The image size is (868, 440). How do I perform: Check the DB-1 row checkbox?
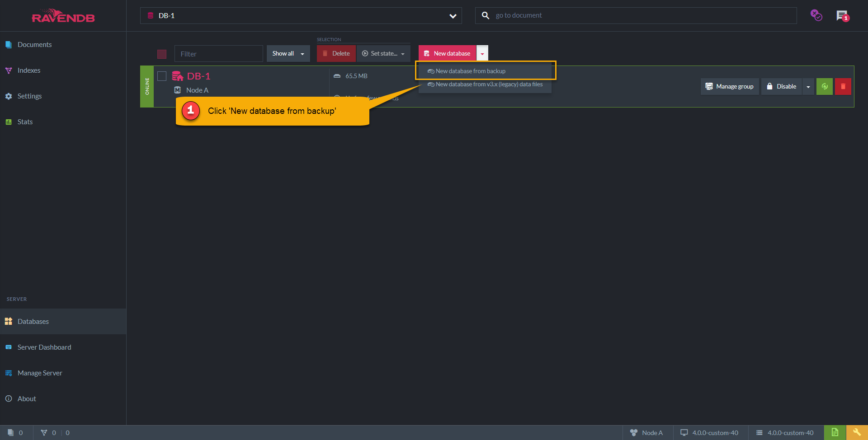click(162, 76)
